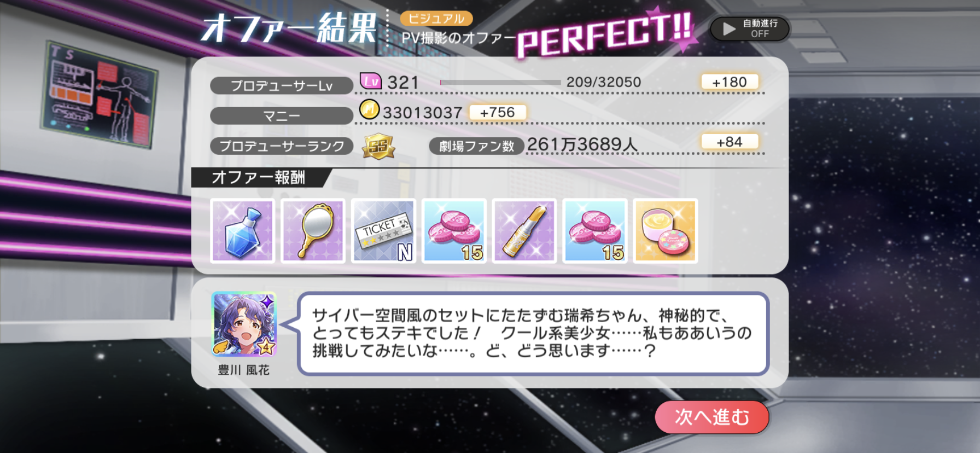Tap the producer level experience bar

(x=500, y=83)
